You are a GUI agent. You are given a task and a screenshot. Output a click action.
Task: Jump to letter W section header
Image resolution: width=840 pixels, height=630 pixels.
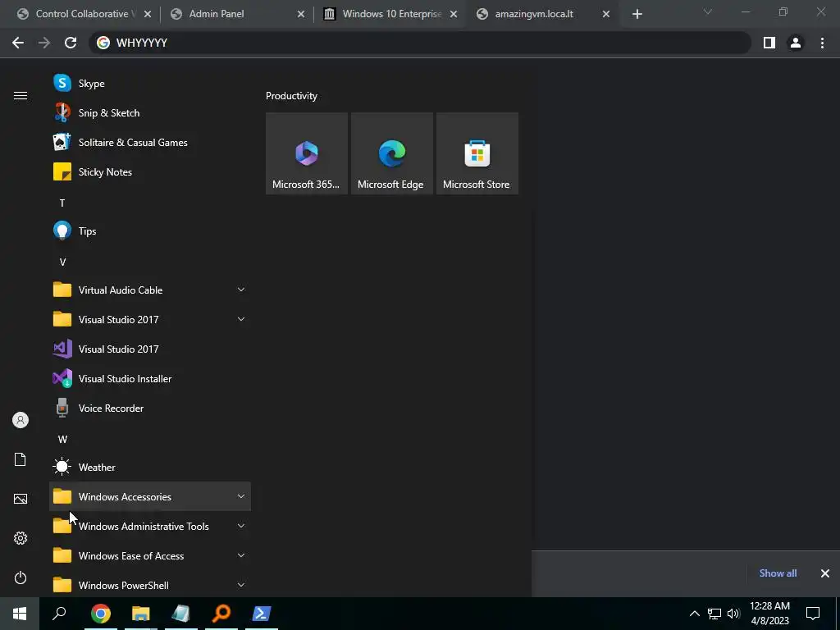point(62,440)
